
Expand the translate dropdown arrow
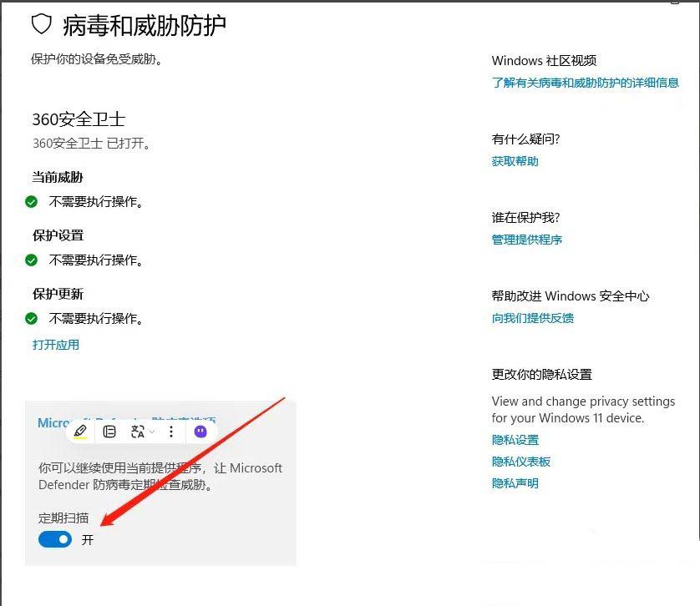[152, 432]
